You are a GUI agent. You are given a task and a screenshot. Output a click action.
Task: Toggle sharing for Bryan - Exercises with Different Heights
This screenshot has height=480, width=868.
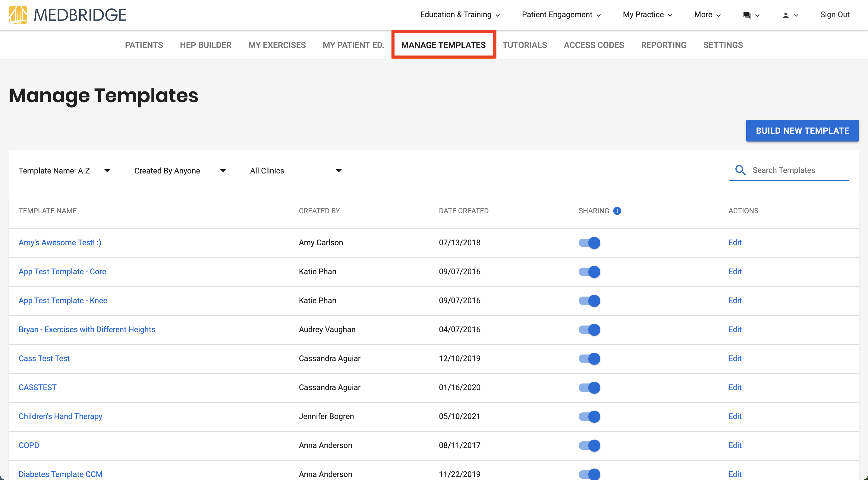(589, 330)
